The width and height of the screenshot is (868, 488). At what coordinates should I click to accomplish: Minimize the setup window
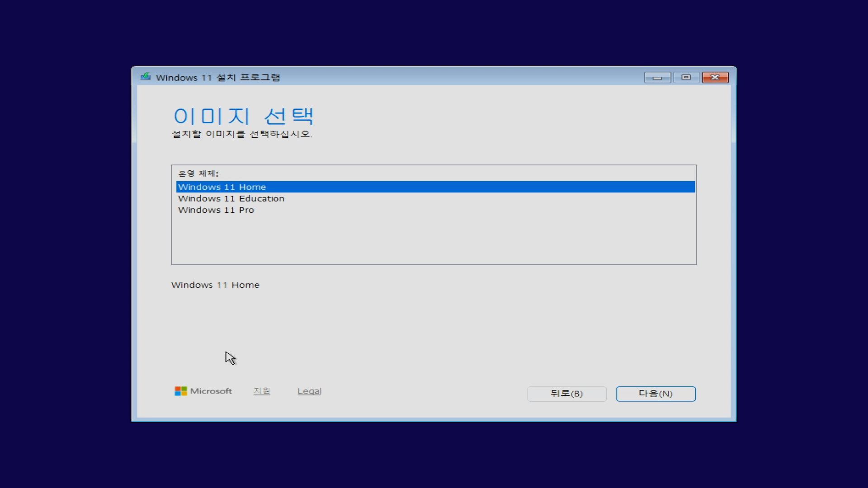657,78
